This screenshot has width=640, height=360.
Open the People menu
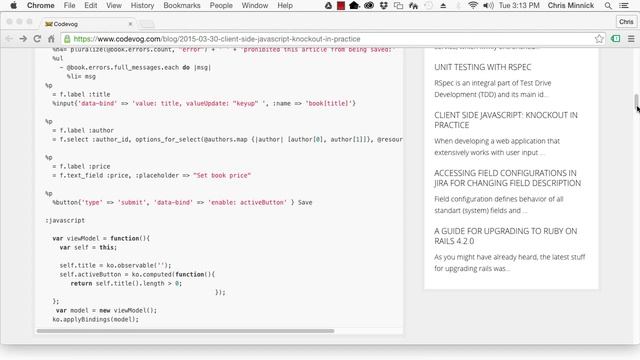coord(221,5)
